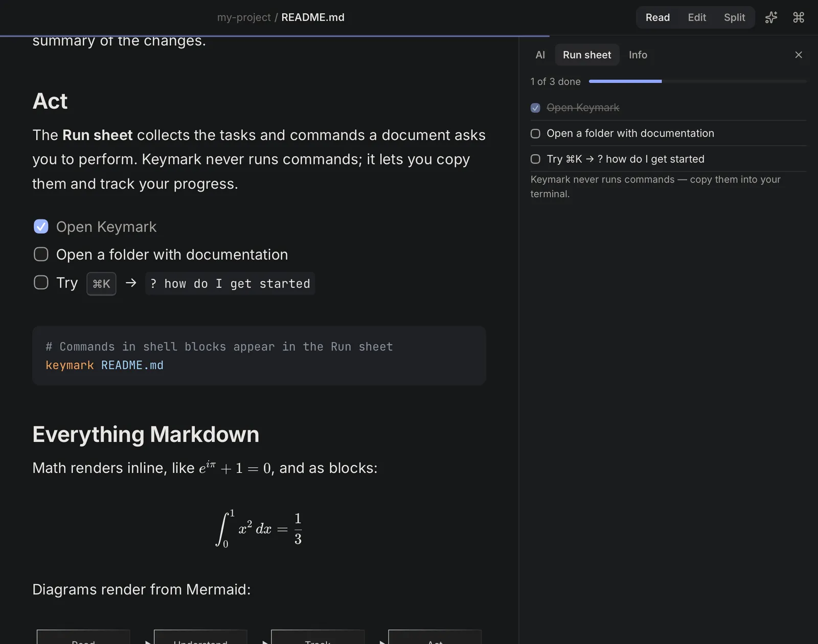Click the '1 of 3 done' status text
Viewport: 818px width, 644px height.
coord(555,82)
